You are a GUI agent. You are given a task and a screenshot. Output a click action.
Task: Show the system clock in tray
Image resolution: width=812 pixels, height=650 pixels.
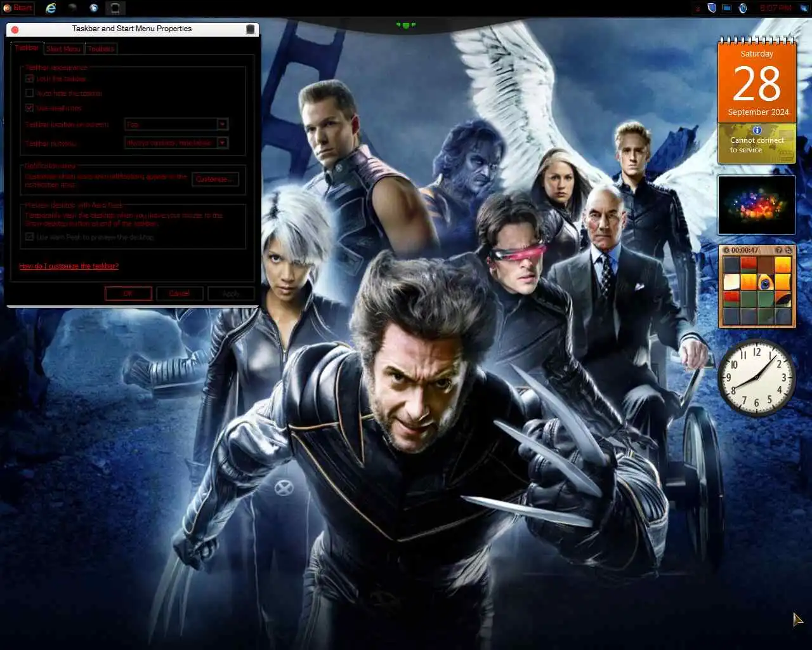click(x=775, y=8)
